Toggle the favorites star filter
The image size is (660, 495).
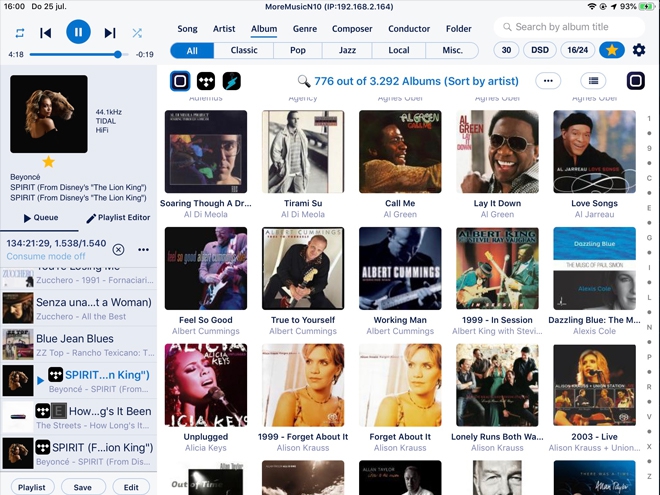612,50
